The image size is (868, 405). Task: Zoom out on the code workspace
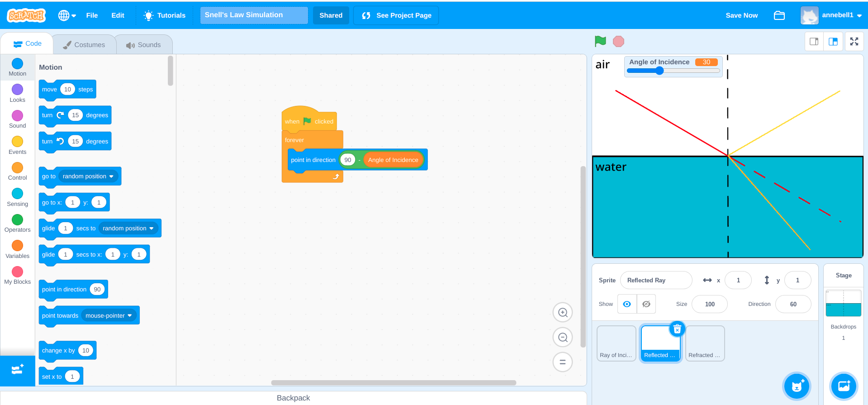click(x=563, y=338)
